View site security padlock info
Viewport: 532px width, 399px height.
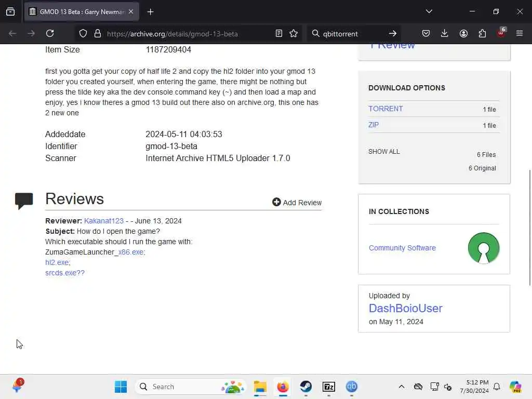(98, 34)
